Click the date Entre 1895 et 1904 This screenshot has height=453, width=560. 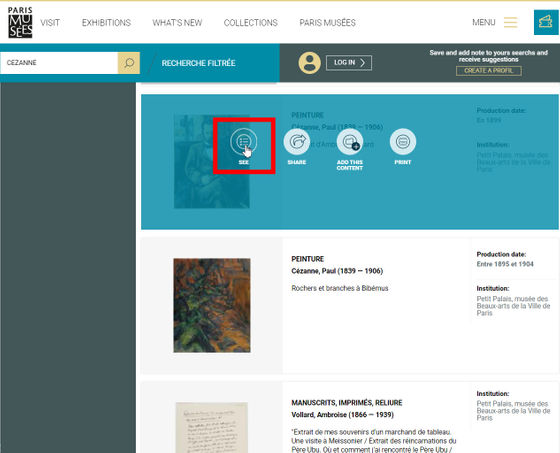tap(505, 264)
